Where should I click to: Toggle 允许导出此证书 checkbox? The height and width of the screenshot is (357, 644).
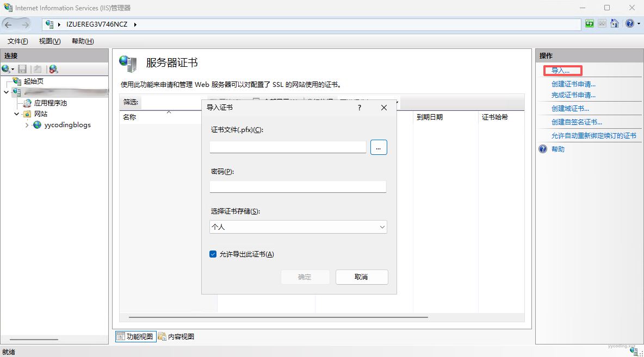pos(213,254)
